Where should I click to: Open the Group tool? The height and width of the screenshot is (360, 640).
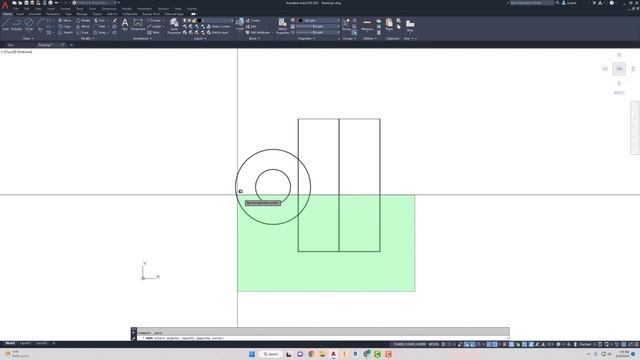(346, 24)
